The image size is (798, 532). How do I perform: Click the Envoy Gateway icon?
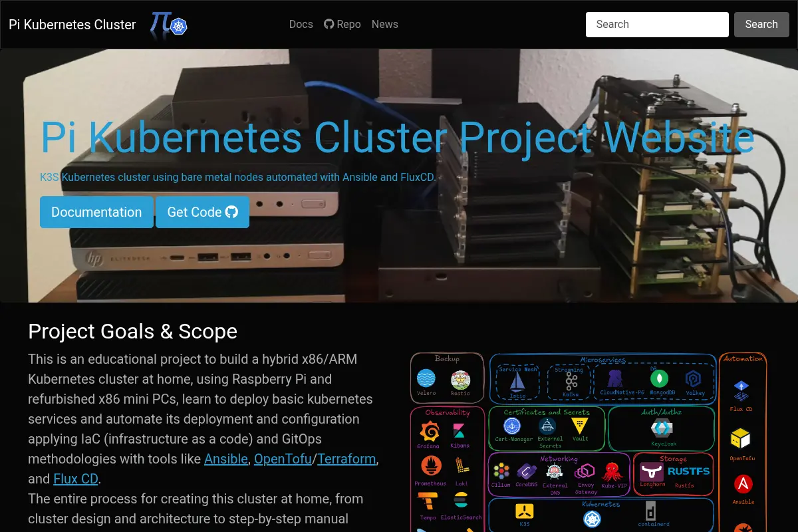tap(585, 472)
